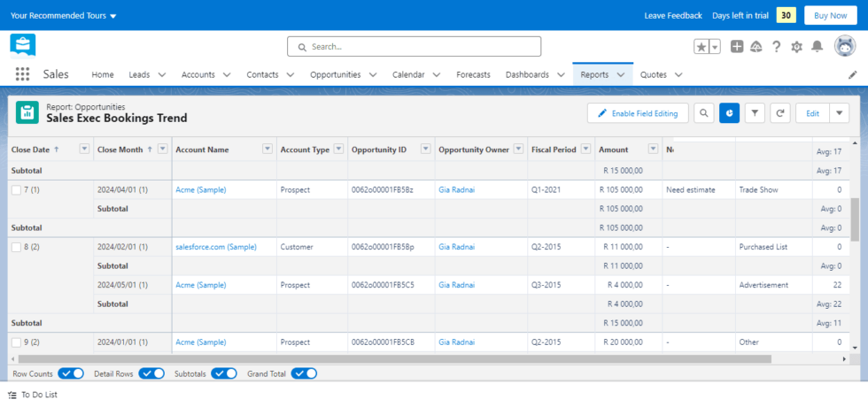
Task: Click the Sales app briefcase logo
Action: (23, 46)
